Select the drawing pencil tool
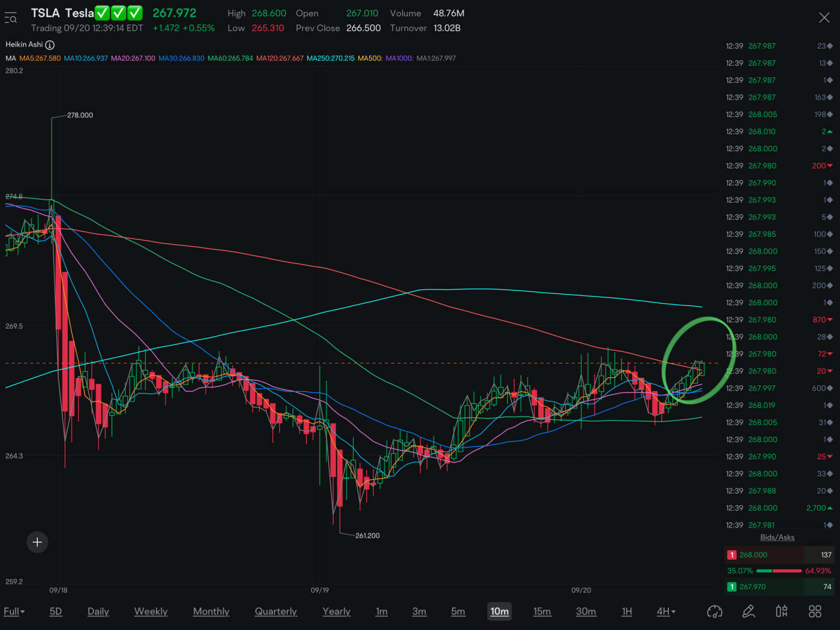The image size is (840, 630). [x=749, y=611]
